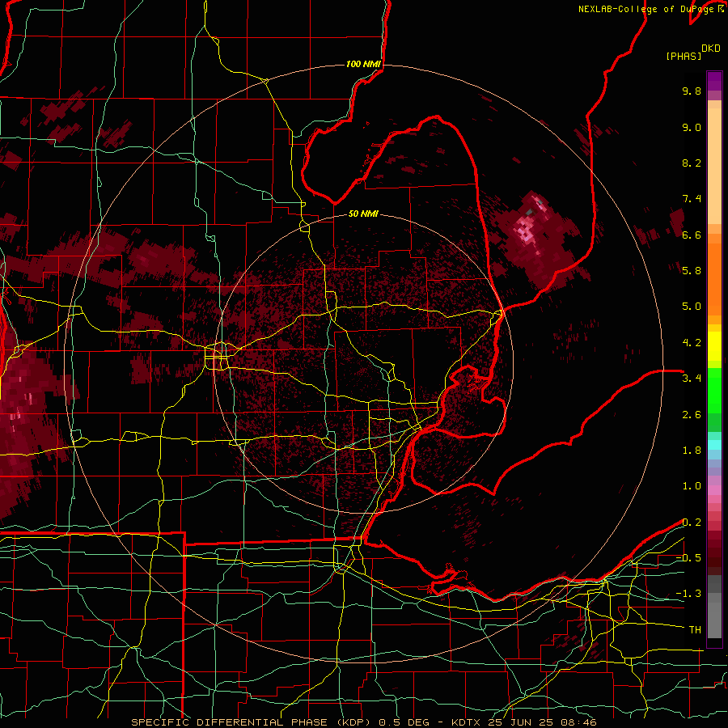728x728 pixels.
Task: Click the 2.6 value on the color scale
Action: click(692, 415)
